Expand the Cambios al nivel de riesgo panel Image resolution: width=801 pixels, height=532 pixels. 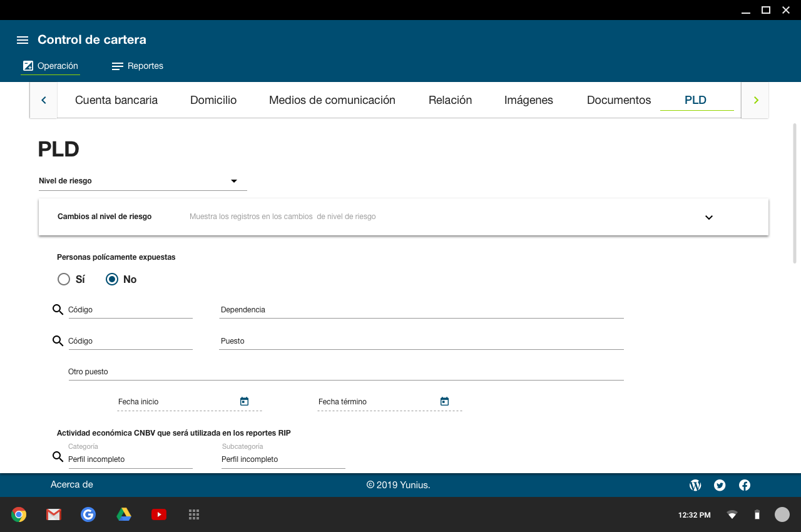(x=708, y=217)
